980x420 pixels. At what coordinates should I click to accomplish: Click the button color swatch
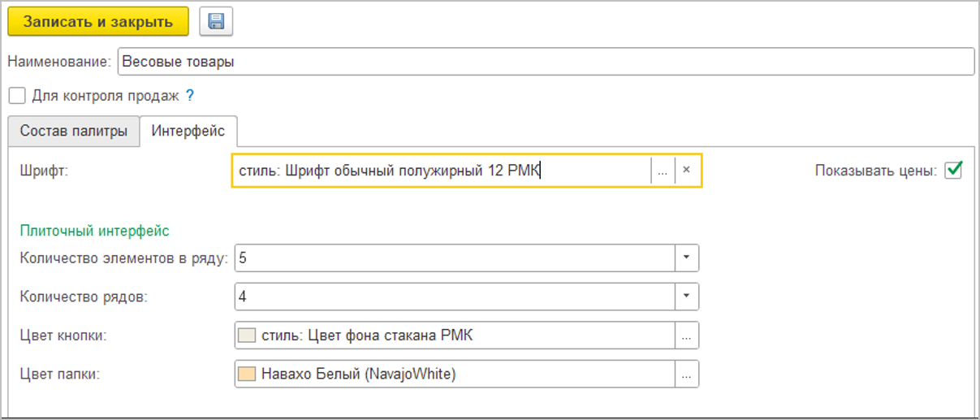tap(247, 336)
